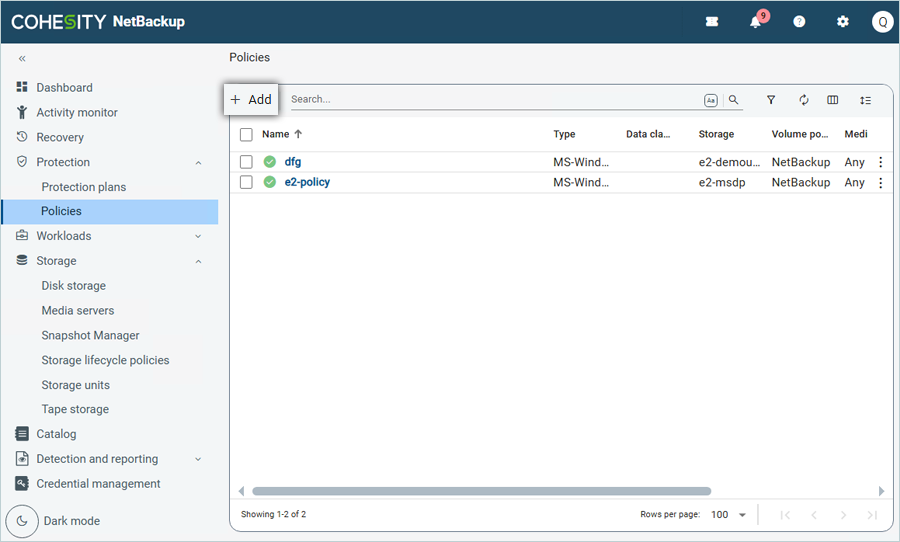Click the horizontal scrollbar in policies table
The height and width of the screenshot is (542, 900).
481,491
